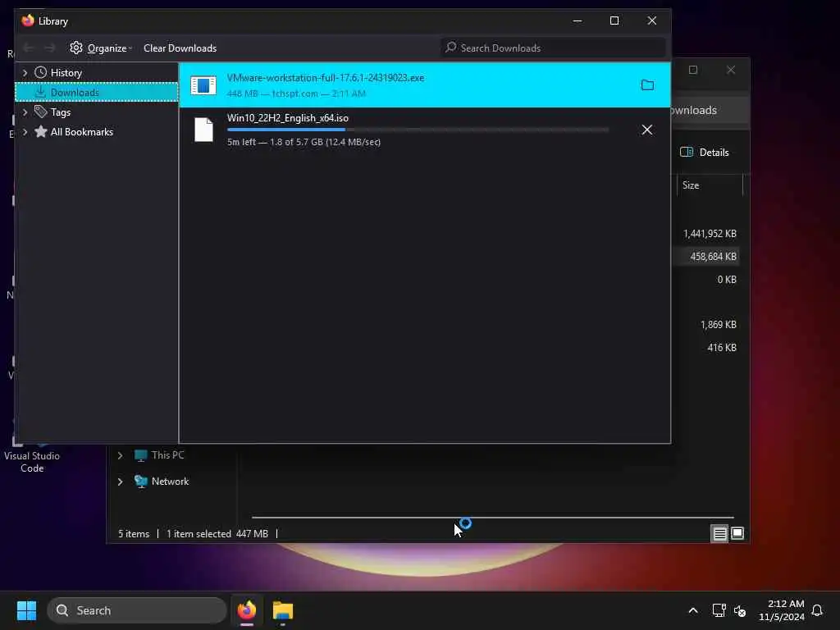This screenshot has height=630, width=840.
Task: Expand This PC in File Explorer
Action: [x=120, y=455]
